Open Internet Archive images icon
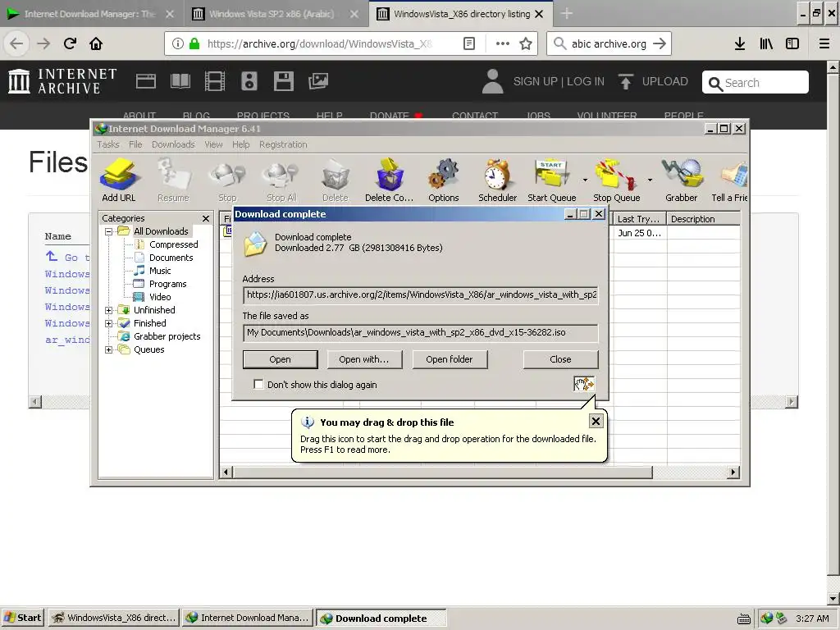840x630 pixels. (x=318, y=81)
